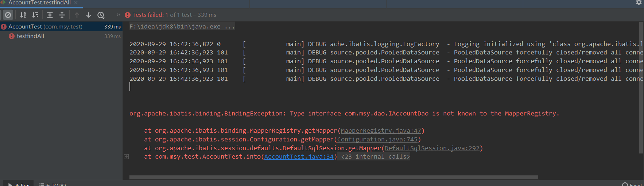Collapse all test nodes

click(62, 15)
